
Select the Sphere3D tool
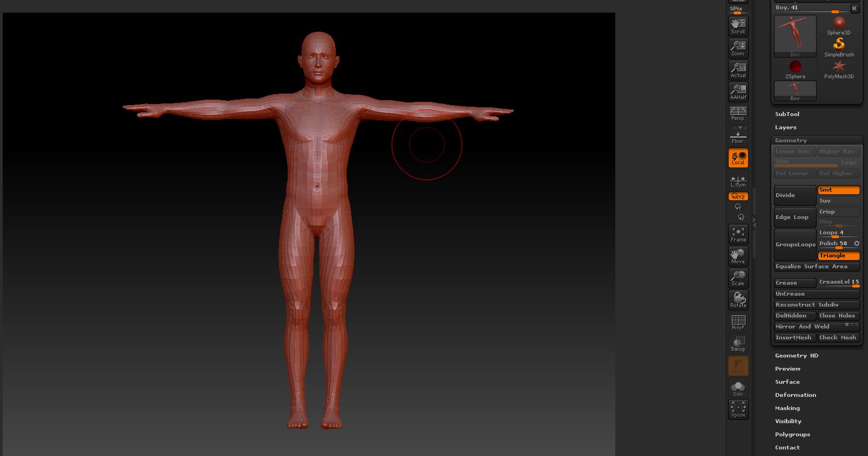click(x=839, y=25)
